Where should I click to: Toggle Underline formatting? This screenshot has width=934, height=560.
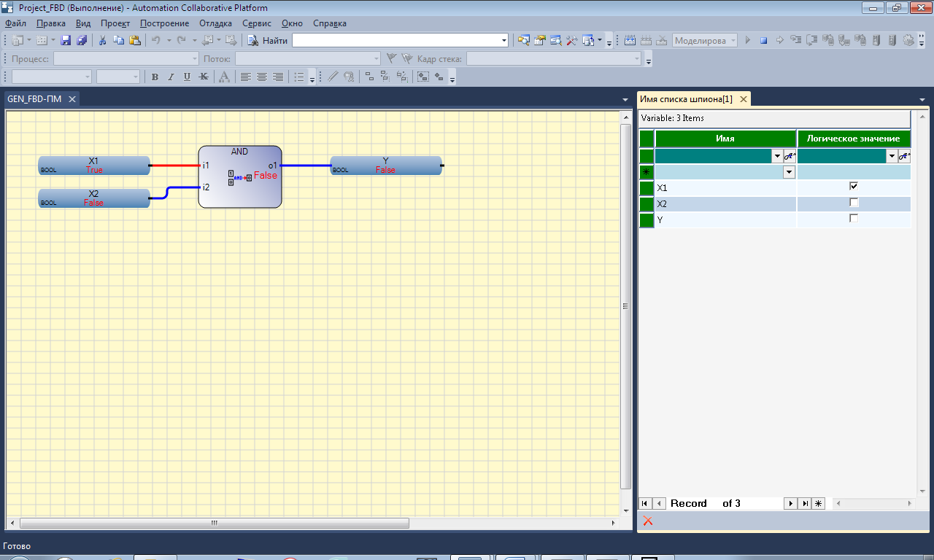click(187, 77)
